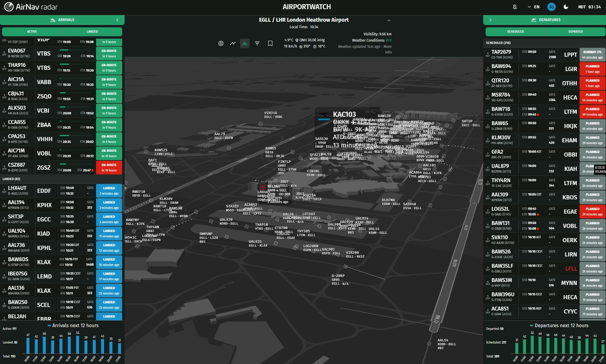Click PLANNED status for BAW694
The width and height of the screenshot is (606, 364).
point(592,69)
